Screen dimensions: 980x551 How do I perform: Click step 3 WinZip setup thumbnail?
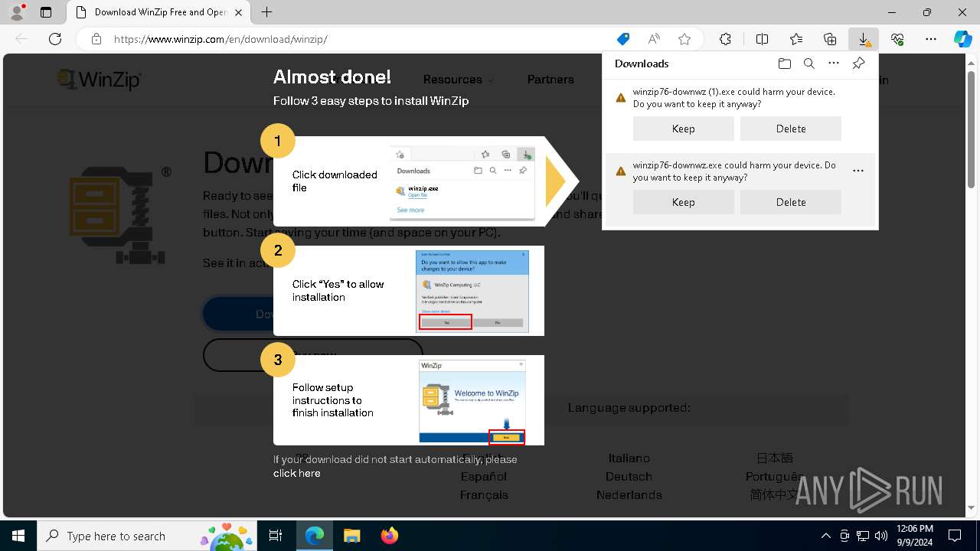pyautogui.click(x=472, y=402)
